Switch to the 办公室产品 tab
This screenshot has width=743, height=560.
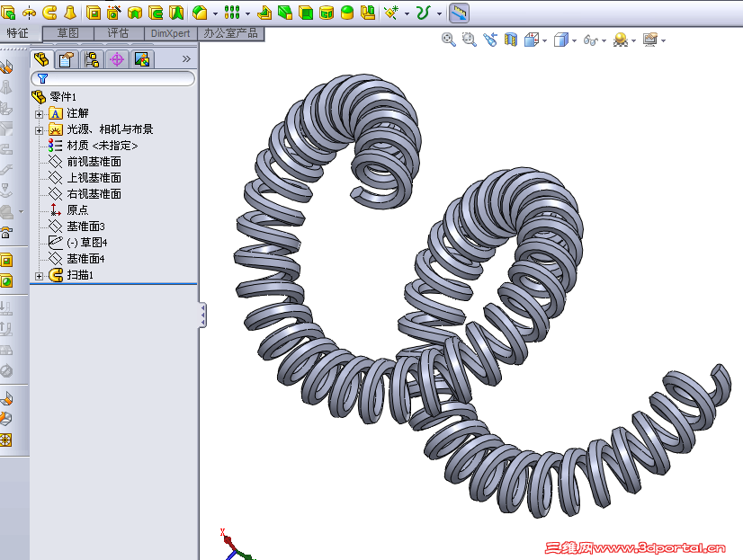231,33
